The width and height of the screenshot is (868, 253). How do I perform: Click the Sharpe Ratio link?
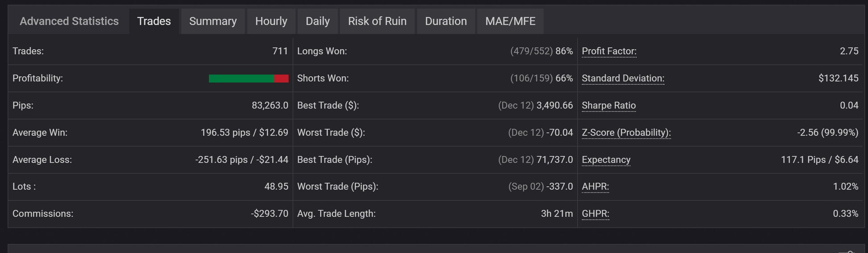pyautogui.click(x=608, y=106)
